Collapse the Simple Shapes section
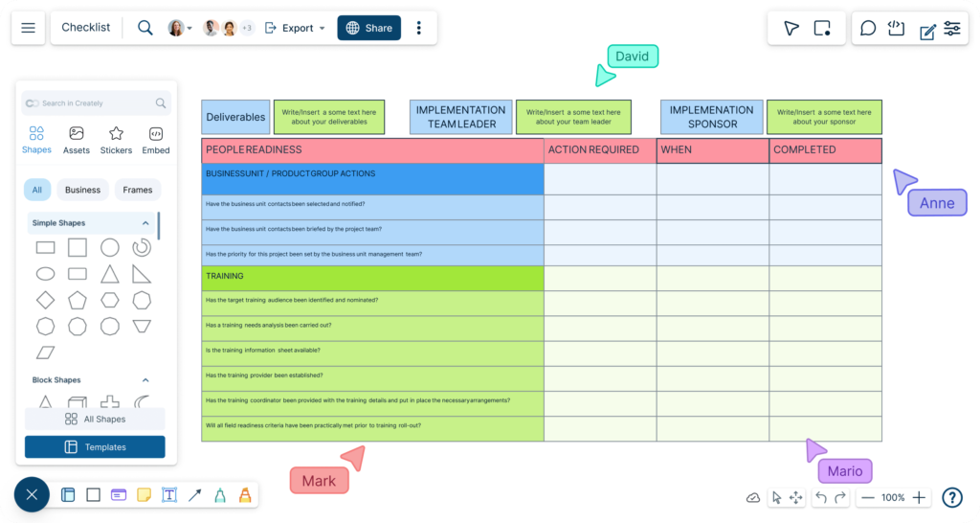Image resolution: width=980 pixels, height=523 pixels. 145,223
